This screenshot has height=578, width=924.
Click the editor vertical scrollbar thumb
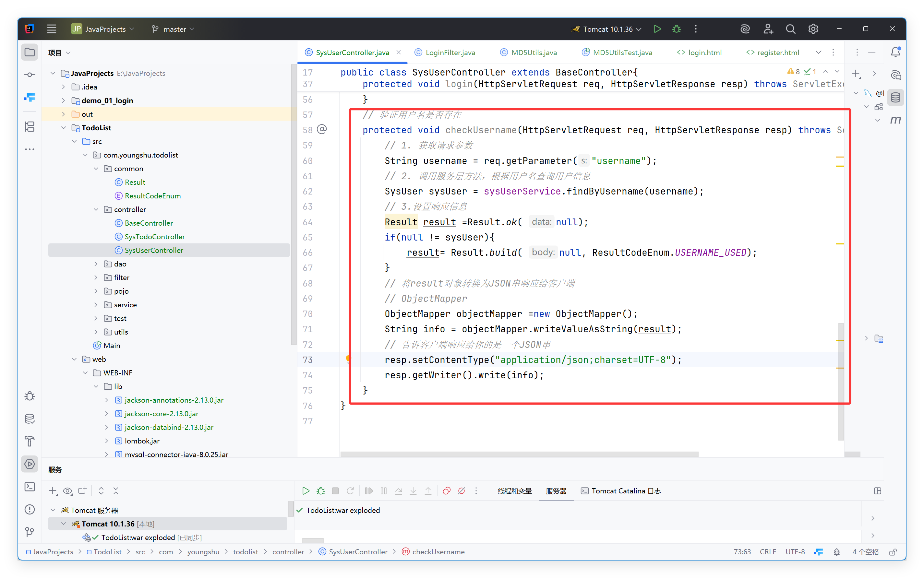tap(841, 382)
